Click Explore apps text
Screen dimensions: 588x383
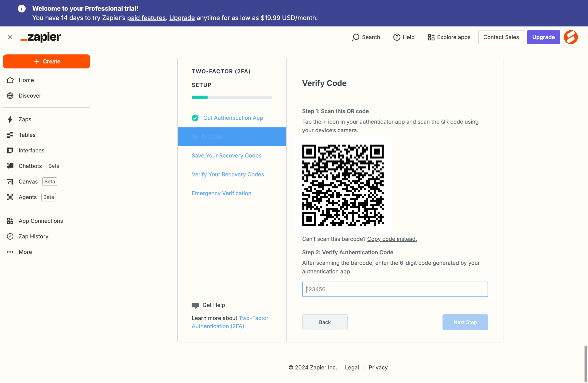point(453,37)
